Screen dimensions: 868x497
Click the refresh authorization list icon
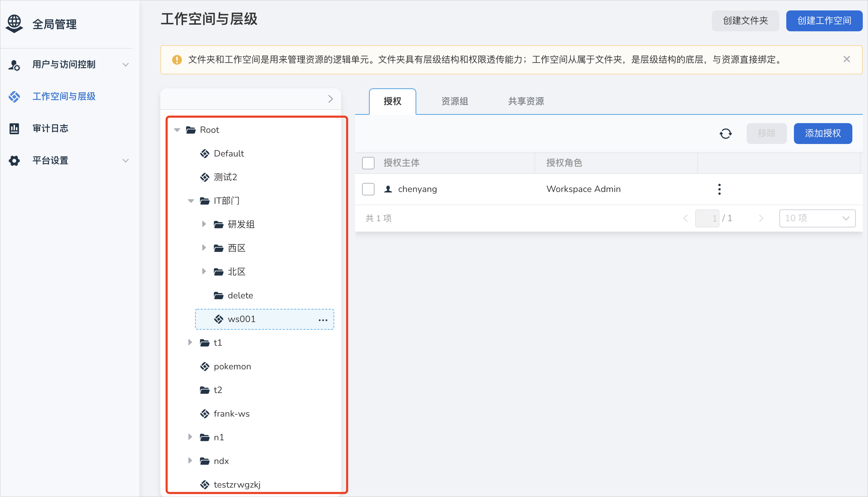click(x=726, y=134)
